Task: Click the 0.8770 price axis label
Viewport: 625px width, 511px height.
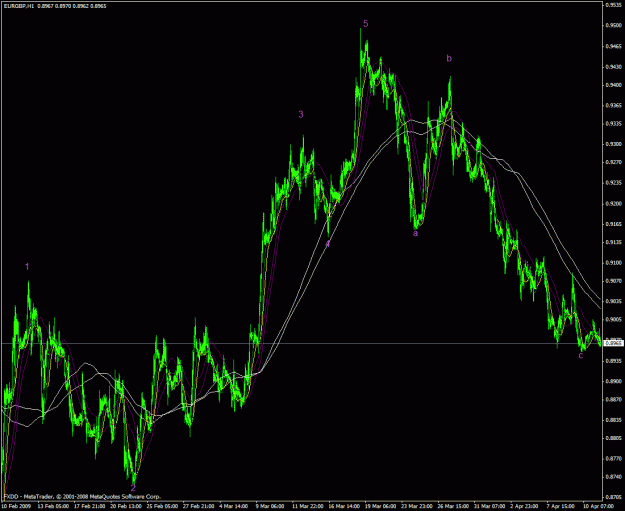Action: (x=614, y=458)
